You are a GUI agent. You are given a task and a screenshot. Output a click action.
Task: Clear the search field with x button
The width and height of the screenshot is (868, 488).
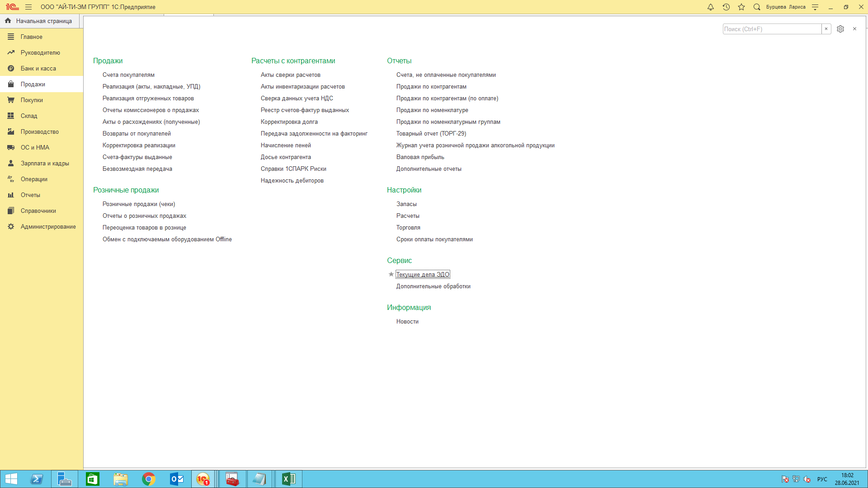tap(826, 29)
